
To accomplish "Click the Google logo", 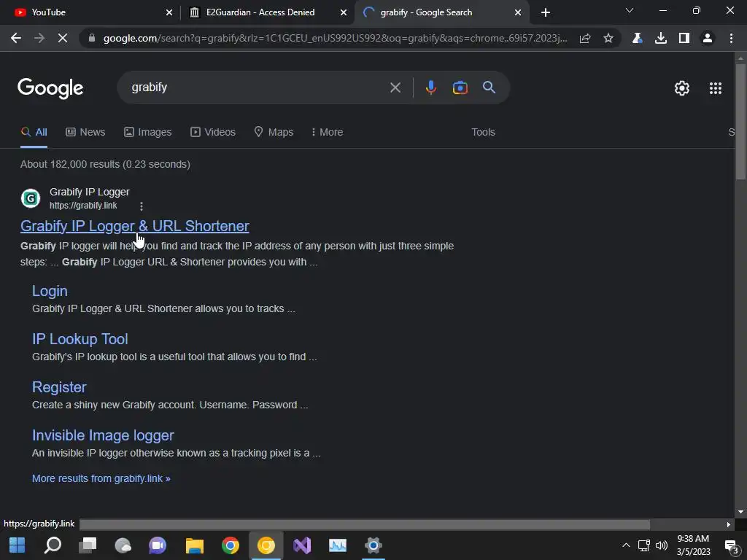I will coord(50,88).
